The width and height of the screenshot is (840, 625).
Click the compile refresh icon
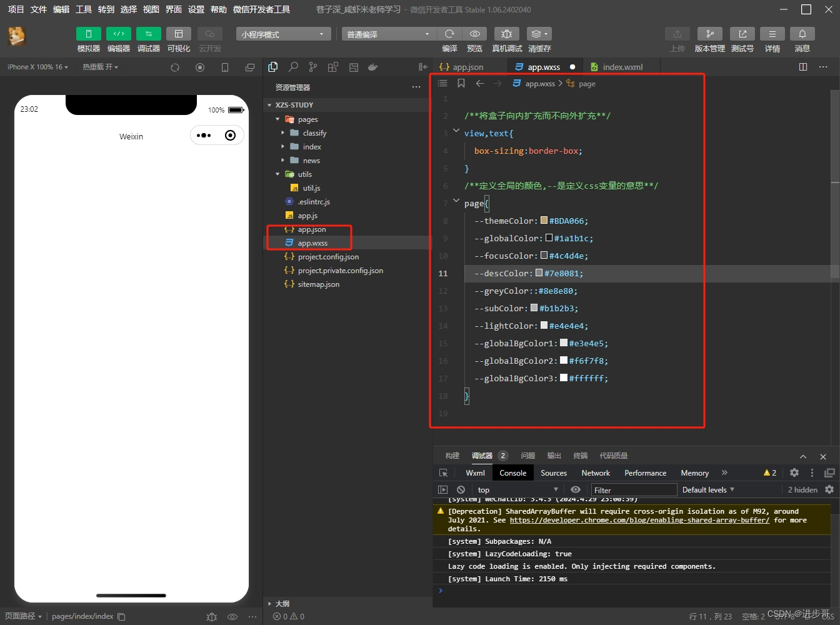coord(449,34)
